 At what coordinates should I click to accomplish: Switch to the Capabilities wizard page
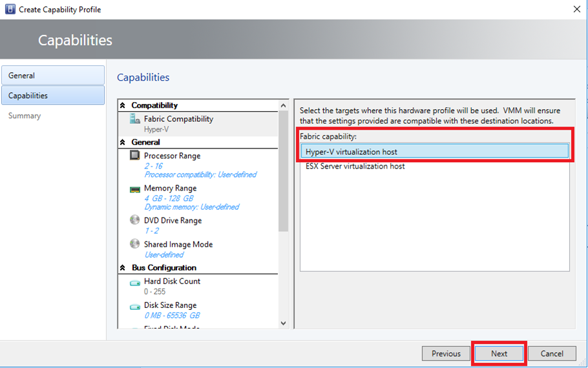(x=53, y=96)
